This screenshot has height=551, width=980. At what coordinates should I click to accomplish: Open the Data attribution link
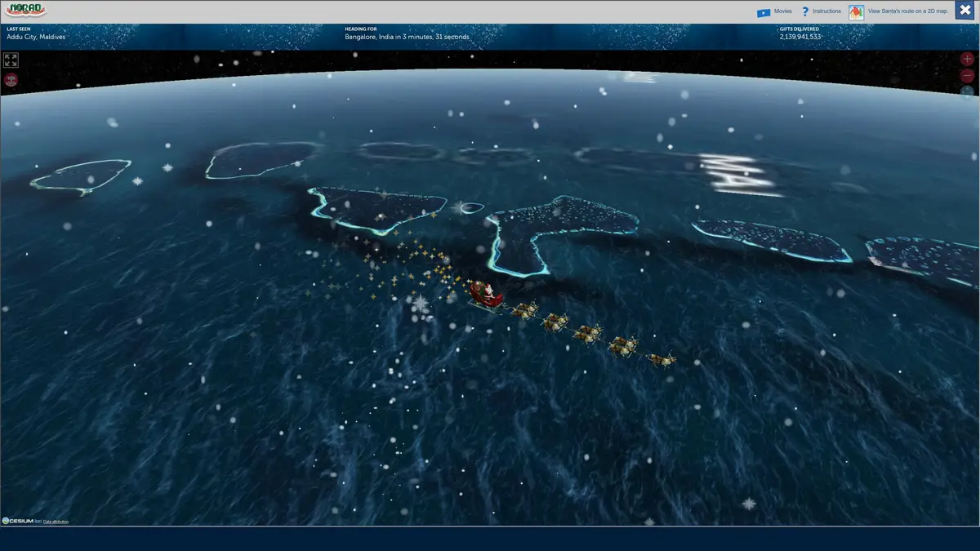[56, 522]
